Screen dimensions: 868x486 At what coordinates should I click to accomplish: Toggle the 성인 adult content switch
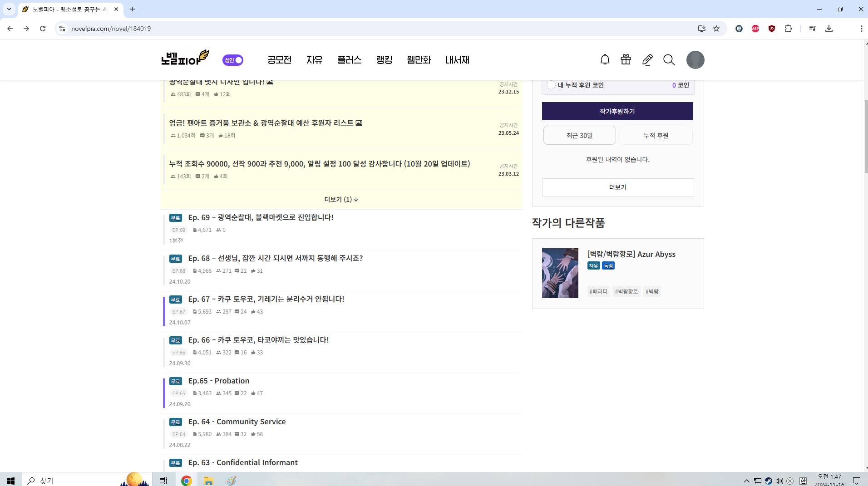point(233,60)
